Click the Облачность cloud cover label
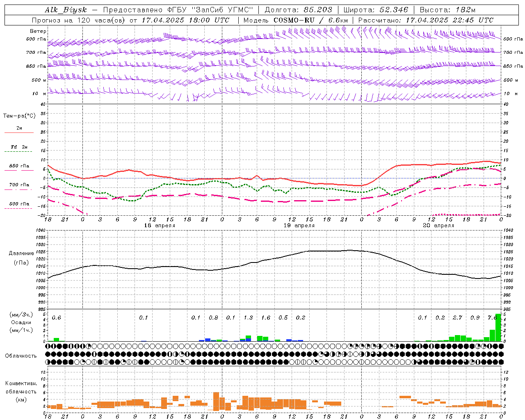 point(21,356)
